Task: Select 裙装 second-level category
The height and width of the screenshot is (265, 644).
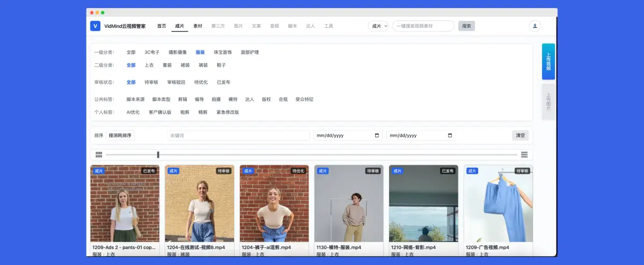Action: [185, 65]
